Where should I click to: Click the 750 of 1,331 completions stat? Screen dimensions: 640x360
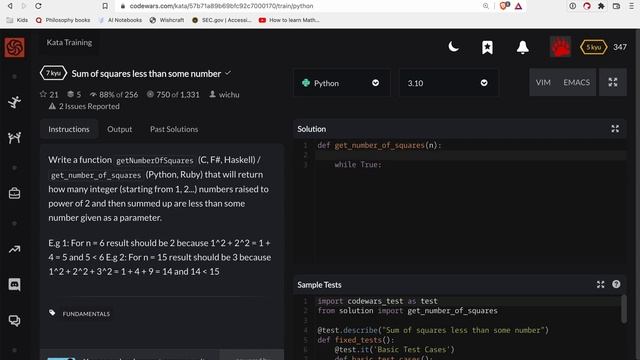point(173,94)
